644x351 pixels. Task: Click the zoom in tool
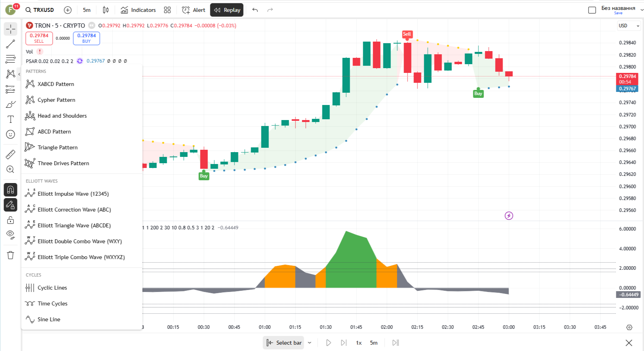[x=11, y=170]
